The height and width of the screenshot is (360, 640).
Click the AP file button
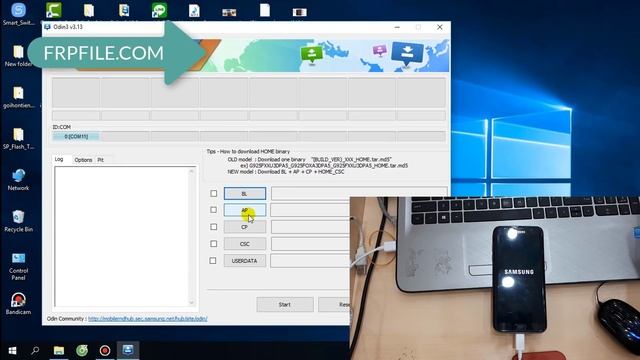(x=244, y=210)
